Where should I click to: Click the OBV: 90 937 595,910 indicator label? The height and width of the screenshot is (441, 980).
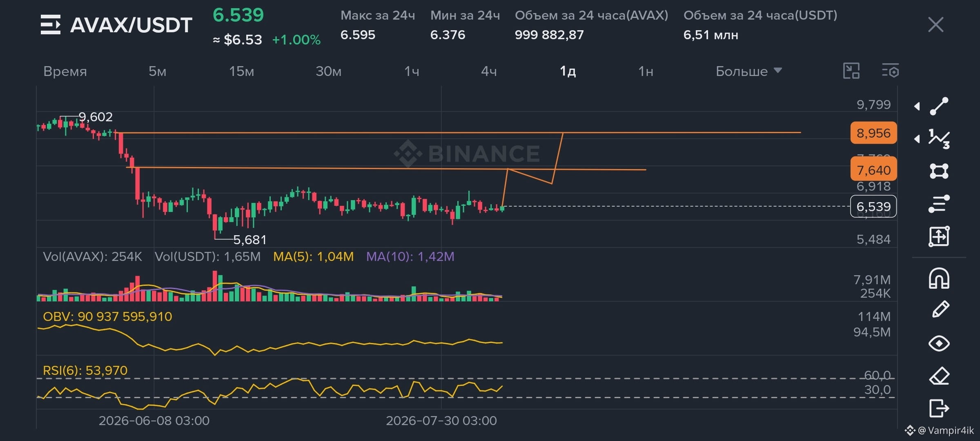click(x=107, y=316)
